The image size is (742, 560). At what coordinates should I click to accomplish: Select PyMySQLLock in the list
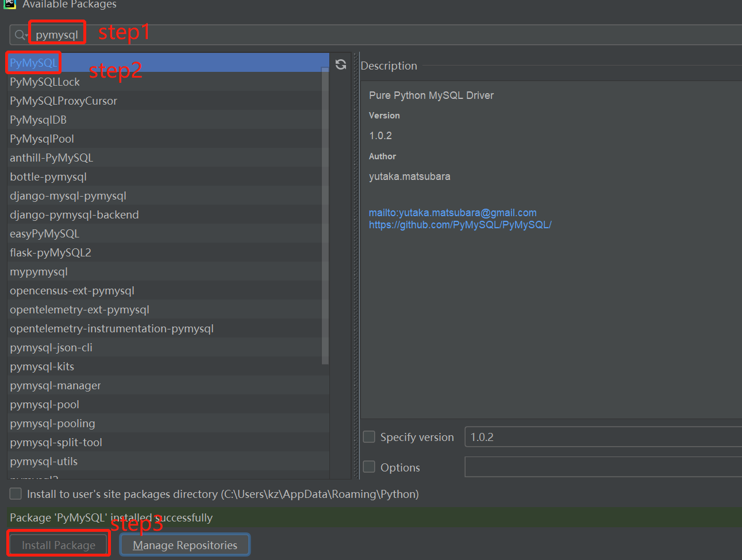(x=168, y=82)
